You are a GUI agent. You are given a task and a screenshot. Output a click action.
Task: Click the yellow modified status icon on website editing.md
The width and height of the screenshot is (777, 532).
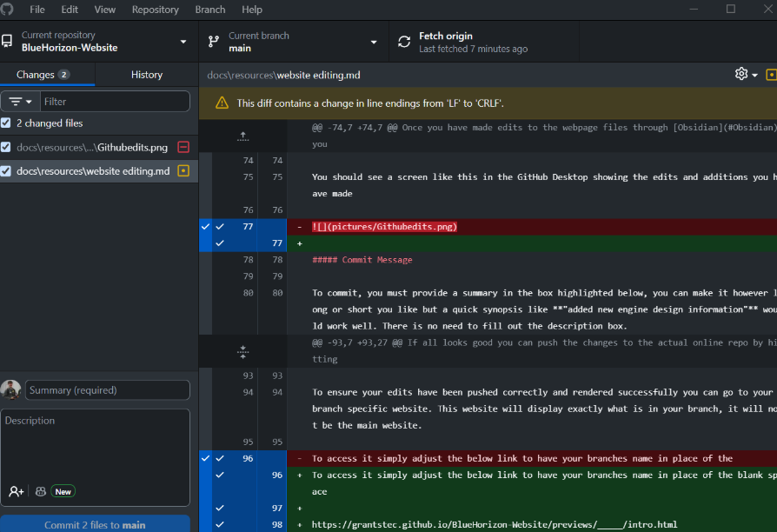[183, 171]
